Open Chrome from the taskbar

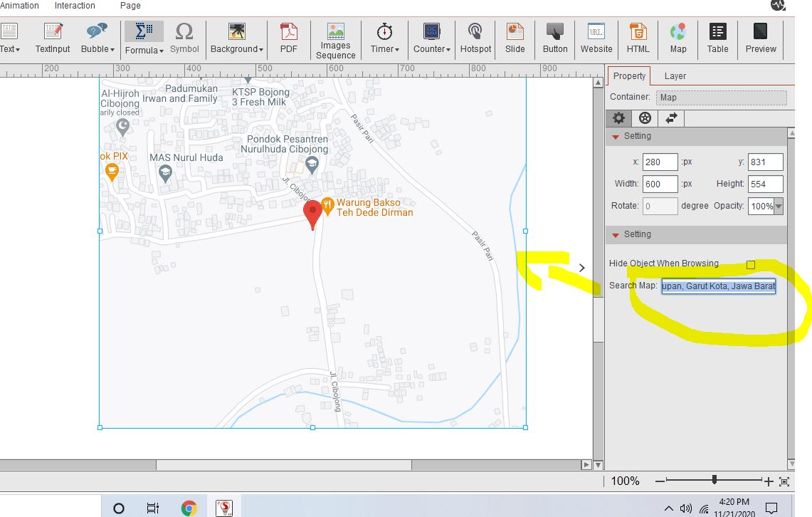[x=189, y=508]
